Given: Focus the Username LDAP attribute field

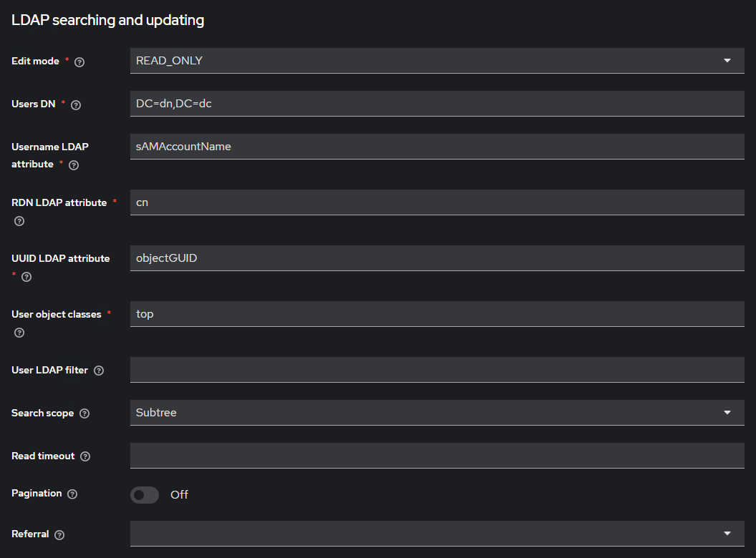Looking at the screenshot, I should tap(437, 147).
